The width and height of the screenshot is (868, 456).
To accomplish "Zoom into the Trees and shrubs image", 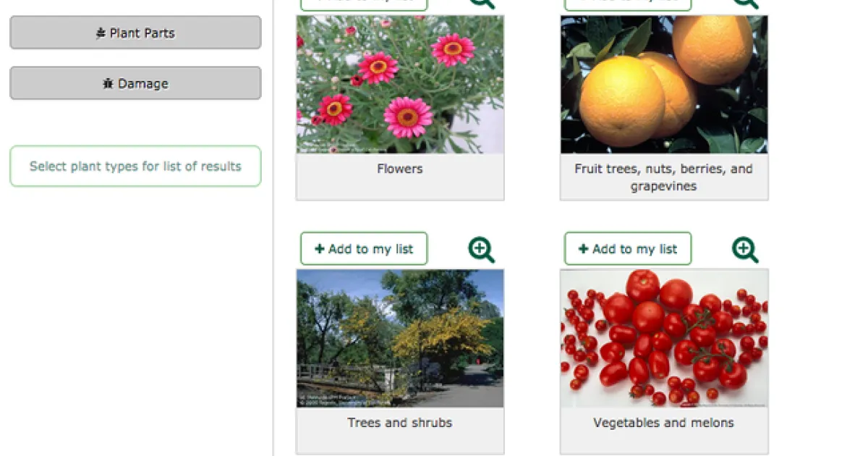I will point(481,250).
